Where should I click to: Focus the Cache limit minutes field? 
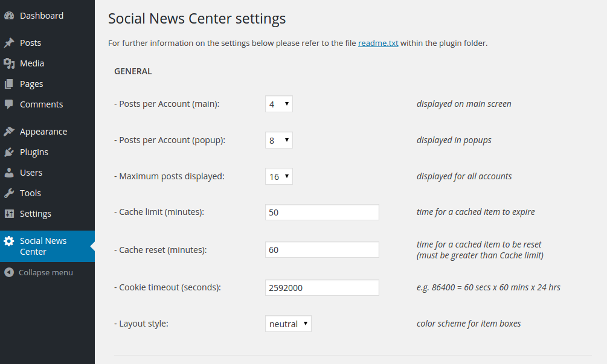point(322,212)
